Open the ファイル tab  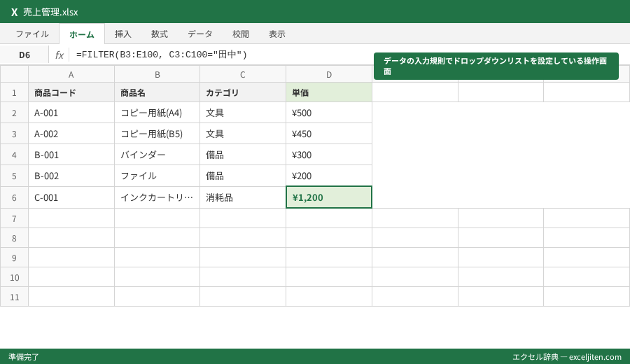(x=32, y=34)
